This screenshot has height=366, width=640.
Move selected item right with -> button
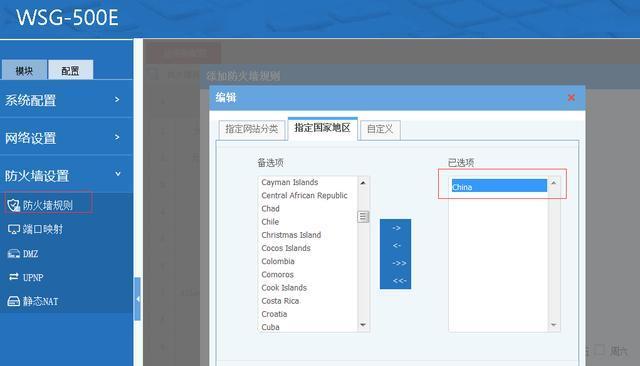396,228
